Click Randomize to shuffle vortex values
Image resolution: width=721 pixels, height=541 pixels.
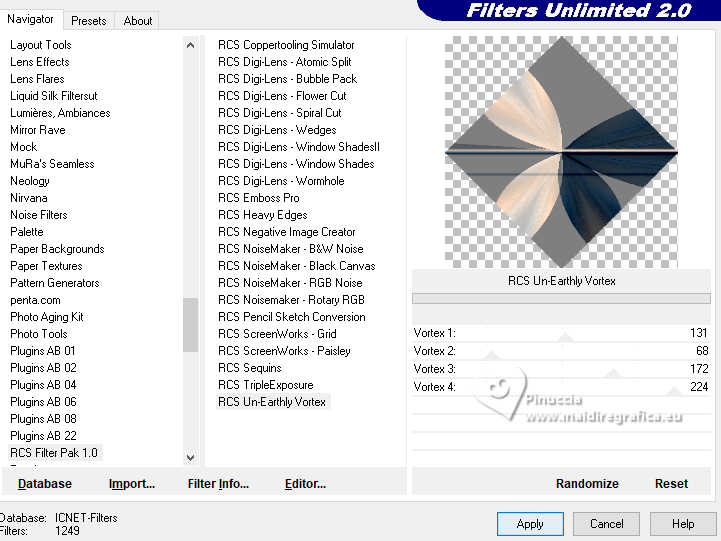(x=587, y=484)
